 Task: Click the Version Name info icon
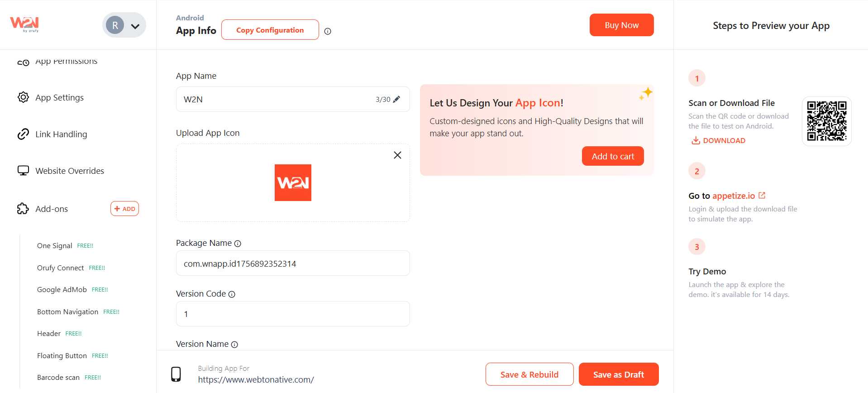point(234,345)
